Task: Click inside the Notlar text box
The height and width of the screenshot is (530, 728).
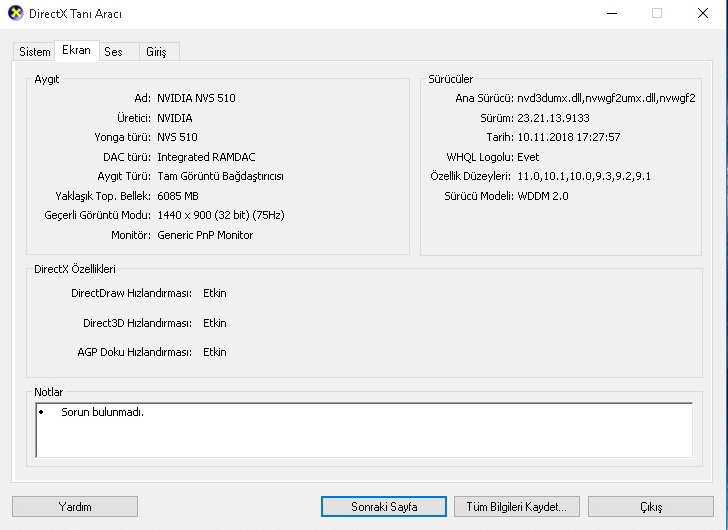Action: coord(364,430)
